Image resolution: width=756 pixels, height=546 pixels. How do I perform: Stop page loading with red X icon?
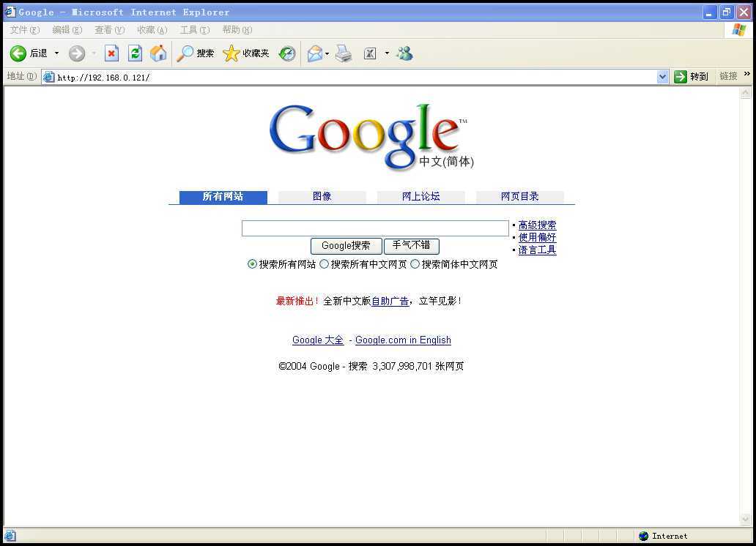pos(111,53)
